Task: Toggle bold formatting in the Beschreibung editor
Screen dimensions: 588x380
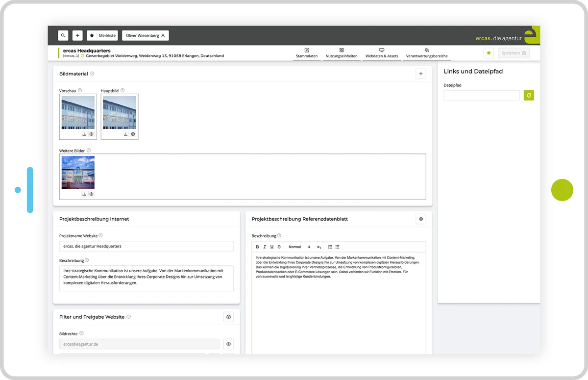Action: click(x=257, y=247)
